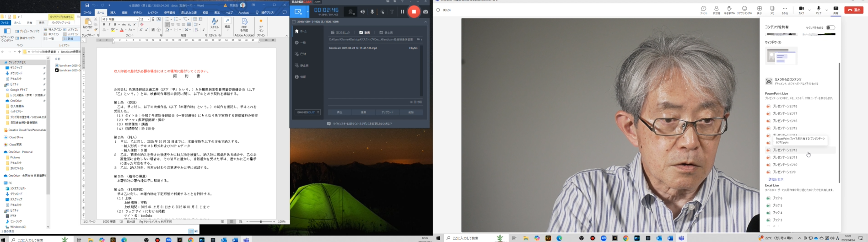Viewport: 868px width, 242px height.
Task: Open BANDICUT link button
Action: coord(307,112)
